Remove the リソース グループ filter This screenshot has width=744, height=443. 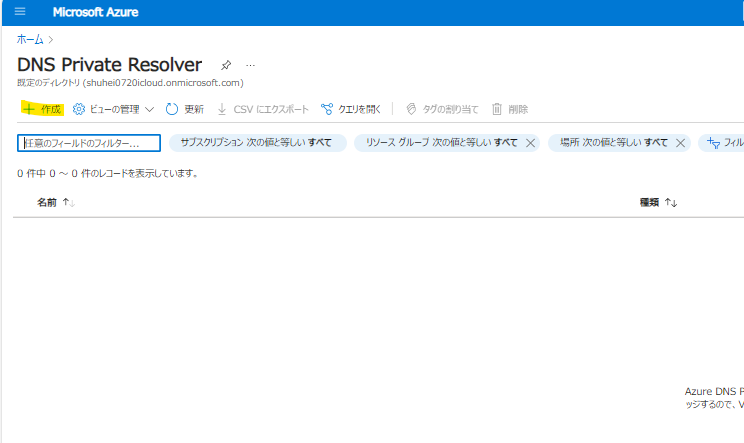tap(530, 143)
